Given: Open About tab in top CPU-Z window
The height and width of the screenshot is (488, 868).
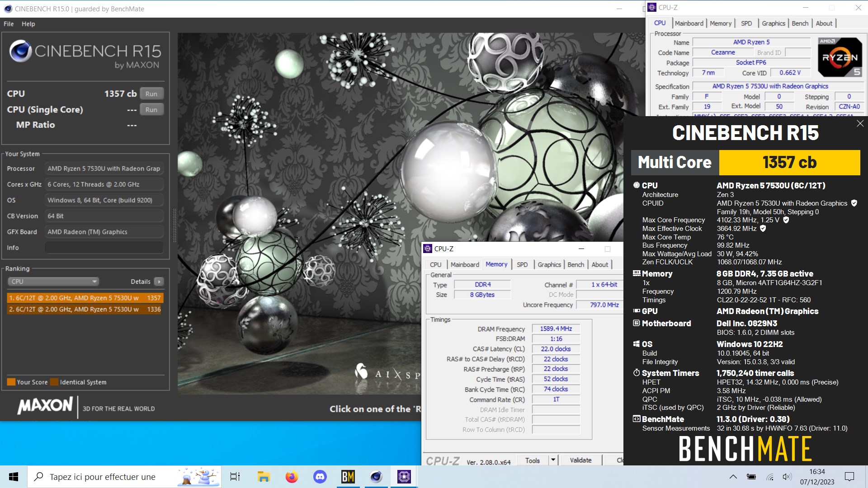Looking at the screenshot, I should coord(824,23).
